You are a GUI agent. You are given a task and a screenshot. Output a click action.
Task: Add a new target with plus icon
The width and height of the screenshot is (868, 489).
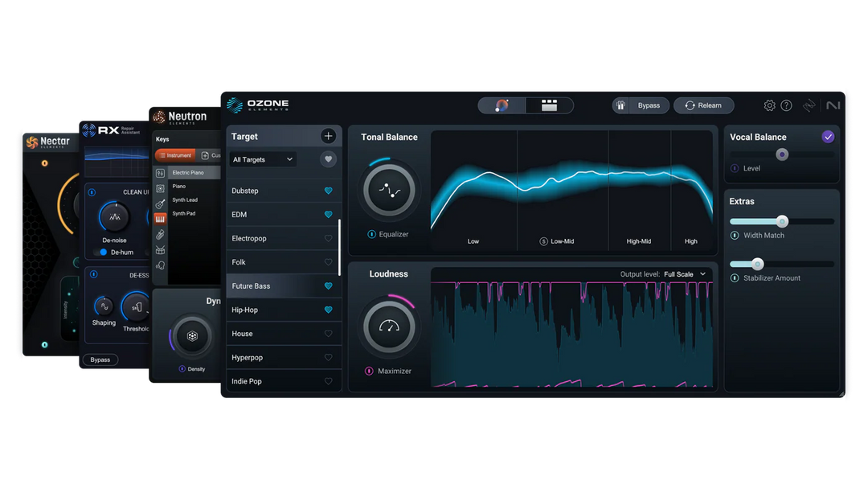(x=328, y=136)
